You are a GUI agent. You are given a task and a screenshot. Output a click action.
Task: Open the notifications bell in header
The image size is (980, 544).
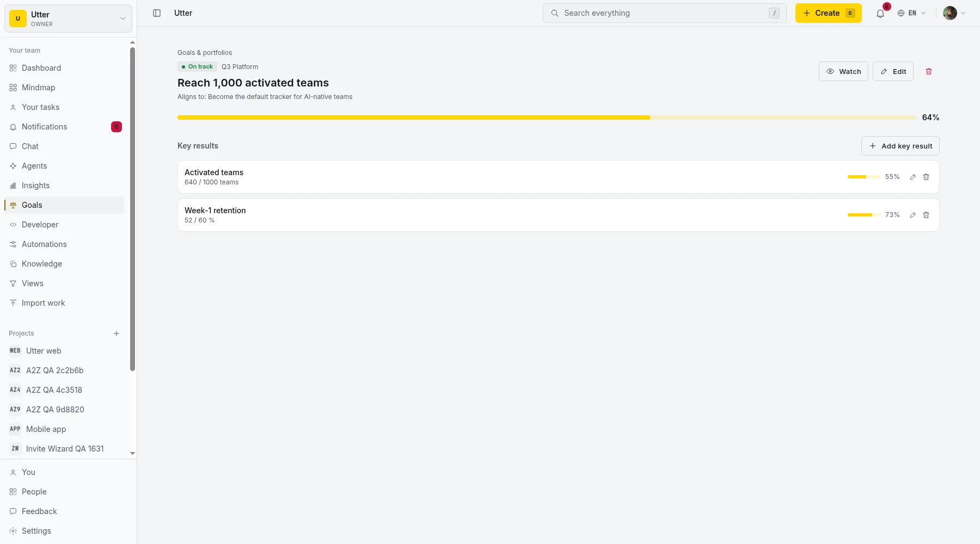880,13
